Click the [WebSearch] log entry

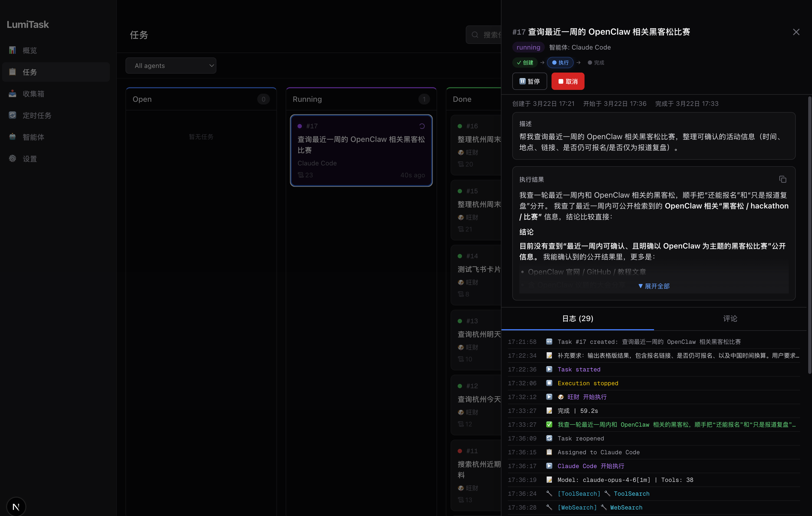pyautogui.click(x=654, y=508)
